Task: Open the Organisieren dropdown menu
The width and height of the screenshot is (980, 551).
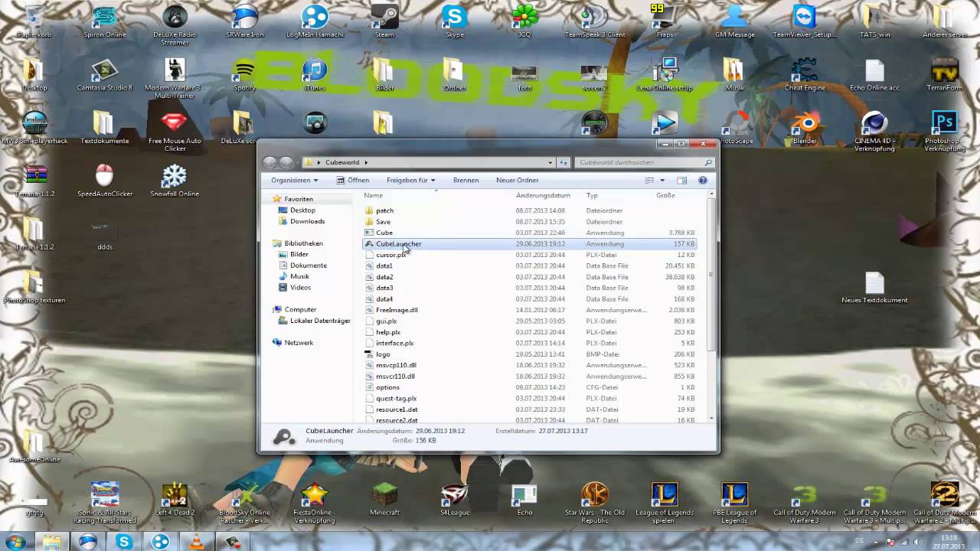Action: (x=294, y=181)
